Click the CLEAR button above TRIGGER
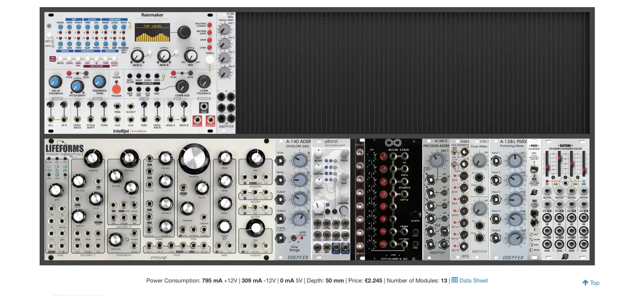 click(x=117, y=74)
